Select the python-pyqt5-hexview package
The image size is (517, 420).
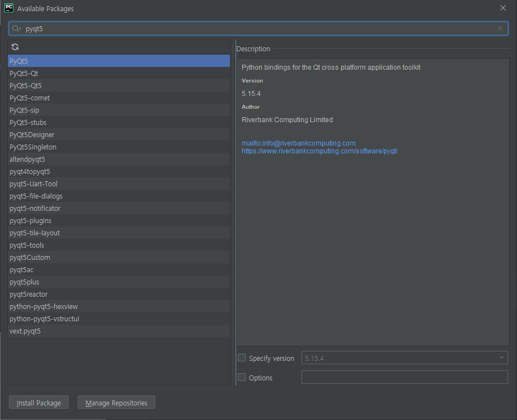pos(119,307)
